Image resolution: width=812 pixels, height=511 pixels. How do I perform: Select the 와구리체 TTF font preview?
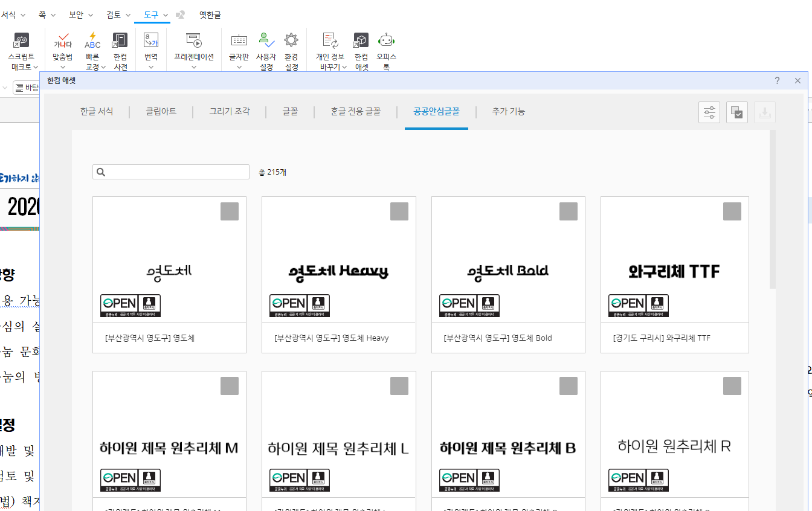[x=674, y=271]
